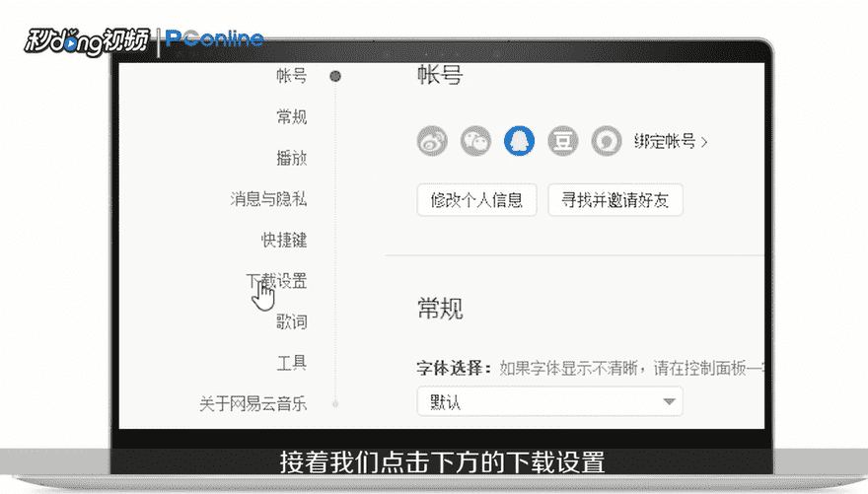The image size is (868, 494).
Task: Go to 歌词 settings section
Action: [x=292, y=322]
